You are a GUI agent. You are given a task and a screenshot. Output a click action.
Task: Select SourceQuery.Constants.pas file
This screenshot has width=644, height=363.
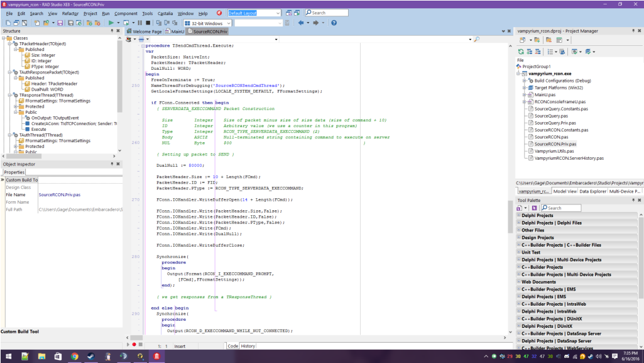[x=561, y=109]
